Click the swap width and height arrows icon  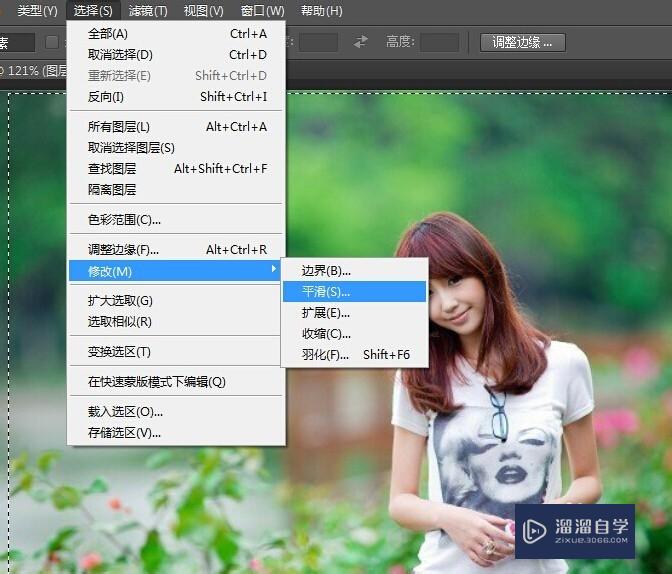[x=361, y=42]
